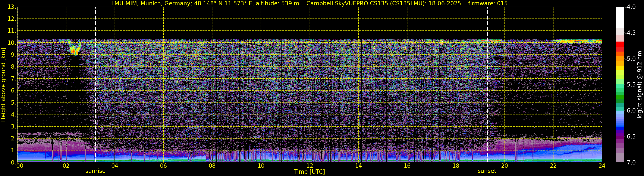This screenshot has height=176, width=644.
Task: Click the colorbar tick label '-4.0'
Action: 630,7
